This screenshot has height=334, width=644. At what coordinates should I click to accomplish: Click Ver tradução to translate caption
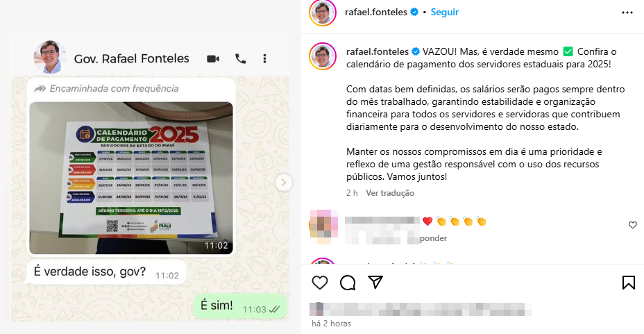click(390, 193)
